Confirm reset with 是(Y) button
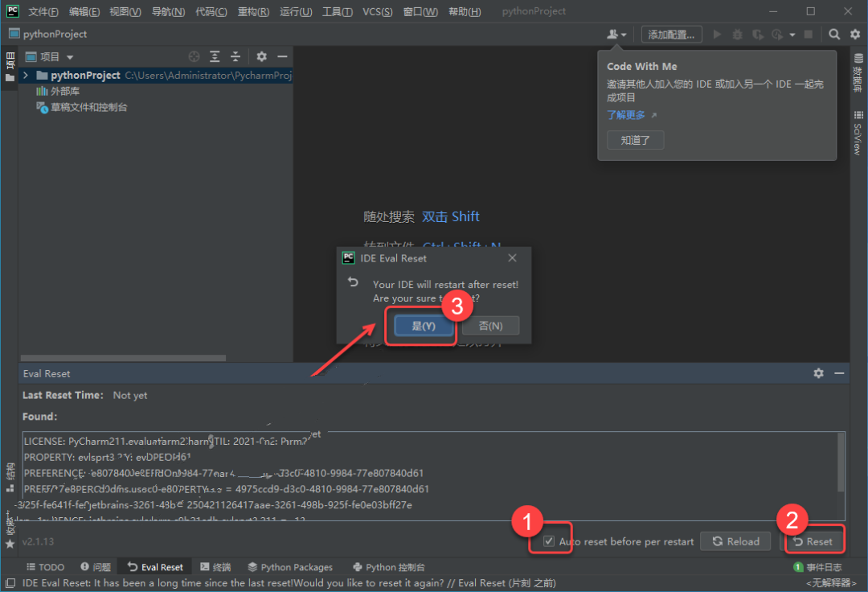Image resolution: width=868 pixels, height=592 pixels. (424, 327)
